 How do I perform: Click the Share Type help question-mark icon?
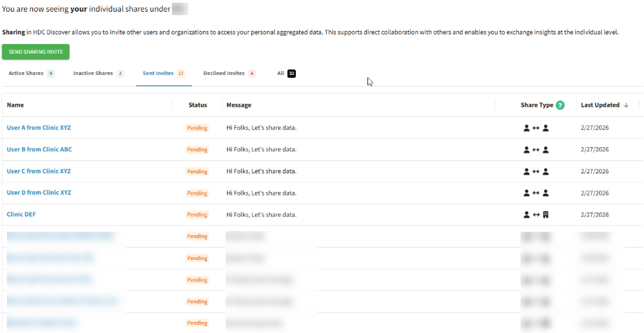(560, 105)
